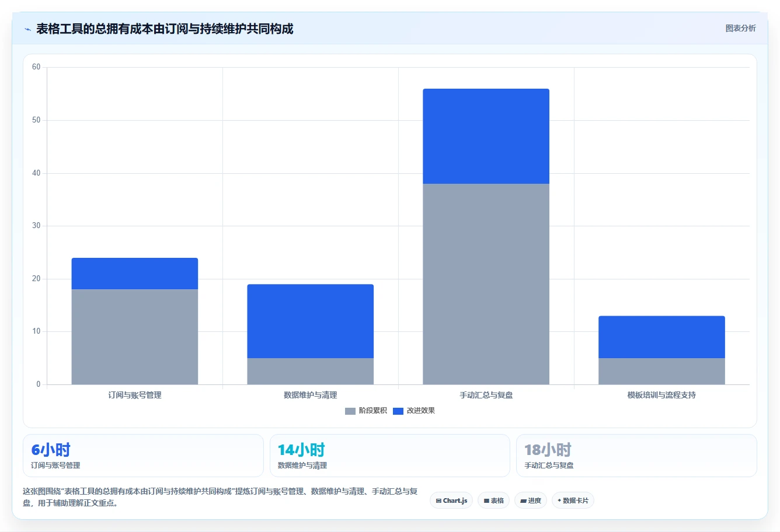The width and height of the screenshot is (780, 532).
Task: Open the 18小时 手动汇总与复盘 stat card
Action: tap(636, 456)
